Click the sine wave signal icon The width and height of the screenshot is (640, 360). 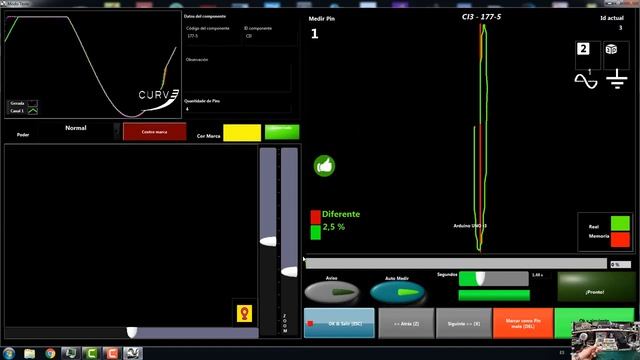point(586,81)
